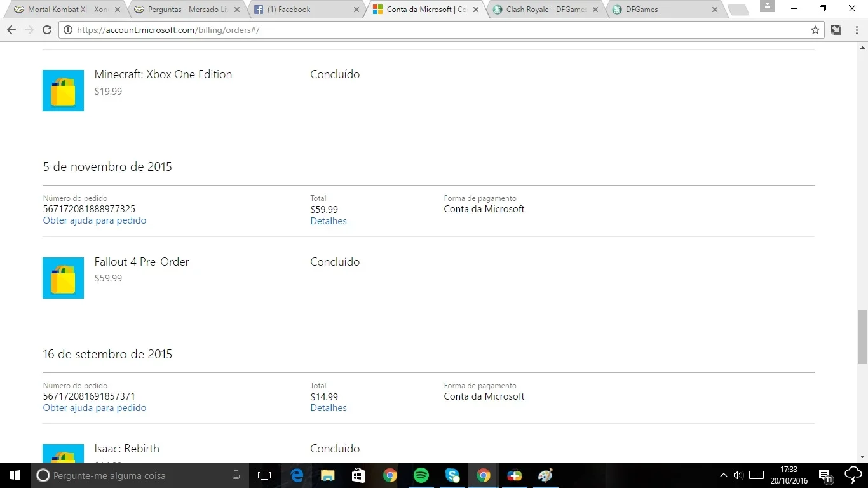Open the Action Center notifications icon
This screenshot has width=868, height=488.
coord(826,475)
